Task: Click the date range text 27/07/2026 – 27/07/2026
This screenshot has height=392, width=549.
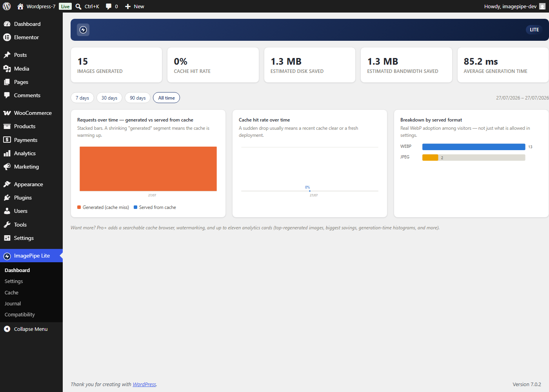Action: pyautogui.click(x=522, y=98)
